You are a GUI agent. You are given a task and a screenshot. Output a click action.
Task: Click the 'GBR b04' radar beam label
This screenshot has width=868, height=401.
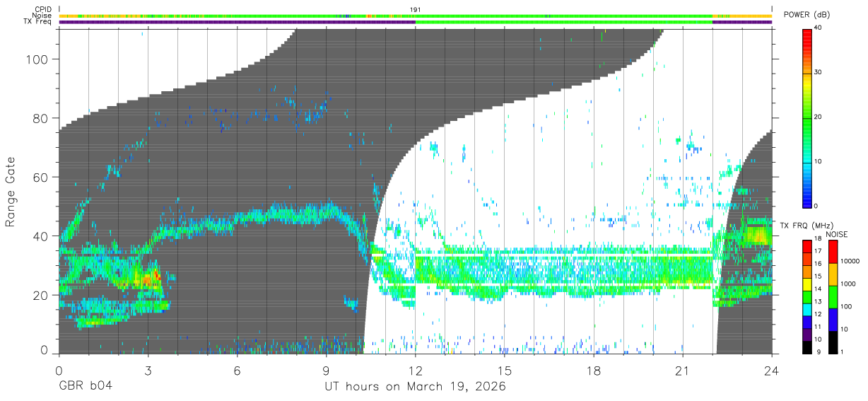85,387
